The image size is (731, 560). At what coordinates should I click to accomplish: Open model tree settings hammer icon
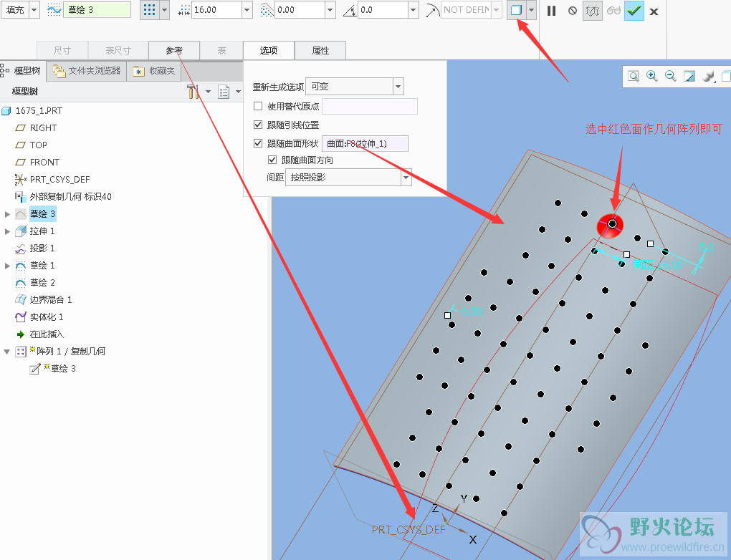point(193,91)
